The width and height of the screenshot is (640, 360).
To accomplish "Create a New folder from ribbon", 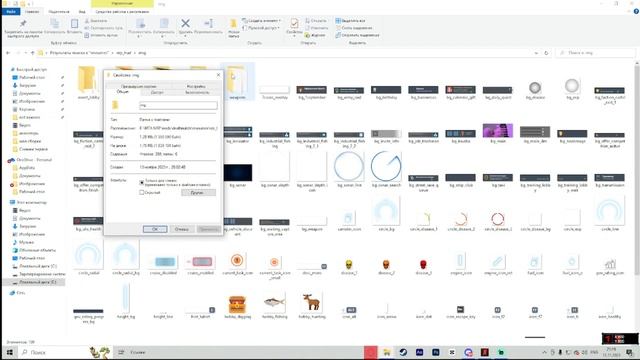I will pos(233,27).
